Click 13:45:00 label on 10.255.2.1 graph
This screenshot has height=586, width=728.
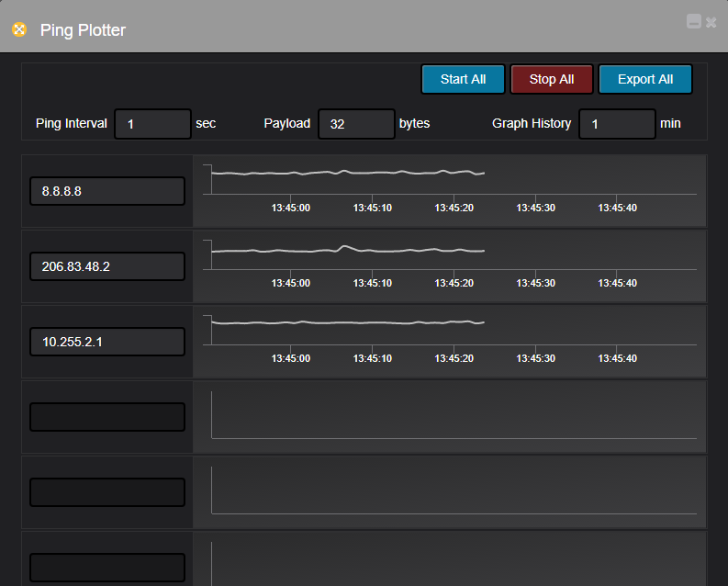[291, 358]
